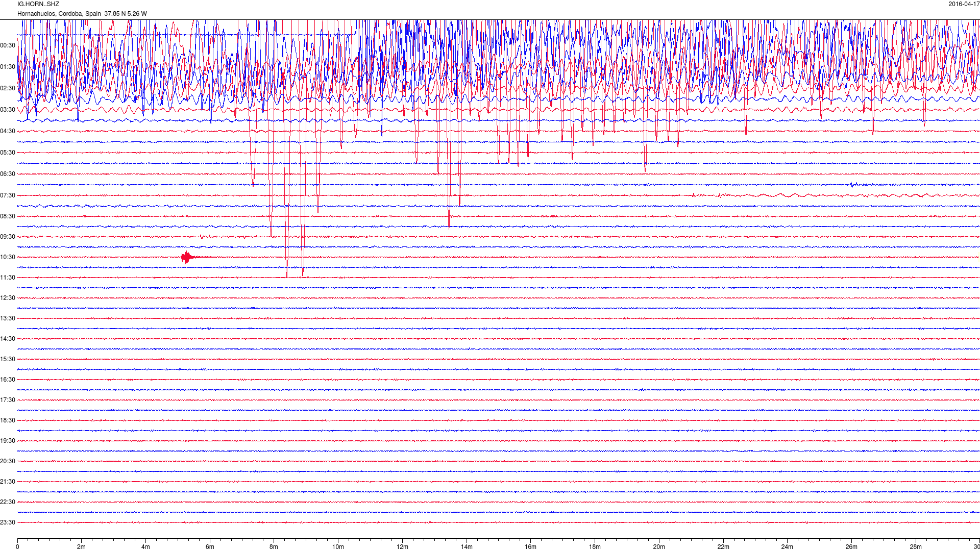The height and width of the screenshot is (551, 980).
Task: Click the 03:30 time label
Action: (x=8, y=110)
